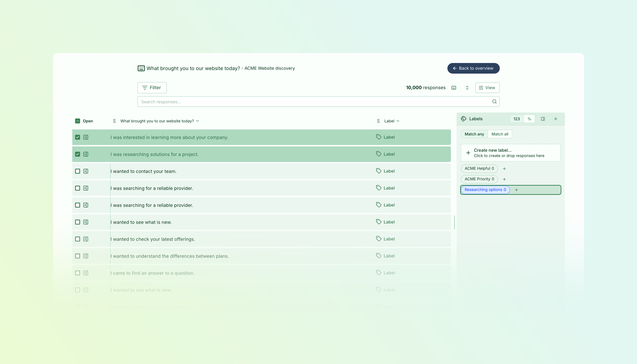
Task: Click the responses list vertical scrollbar
Action: click(454, 222)
